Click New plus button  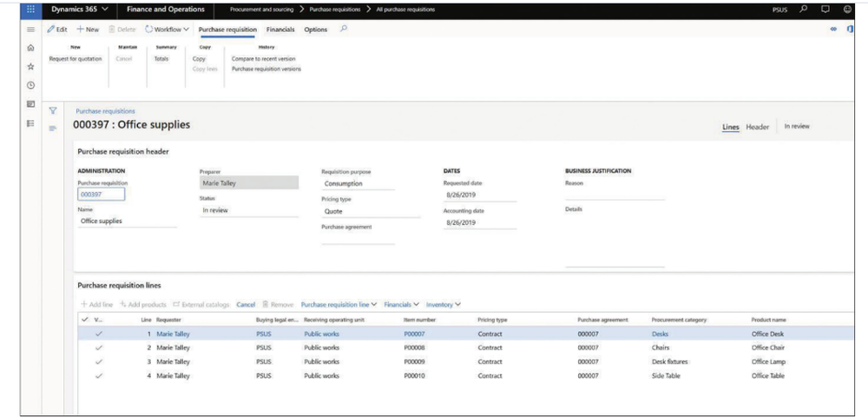tap(88, 30)
